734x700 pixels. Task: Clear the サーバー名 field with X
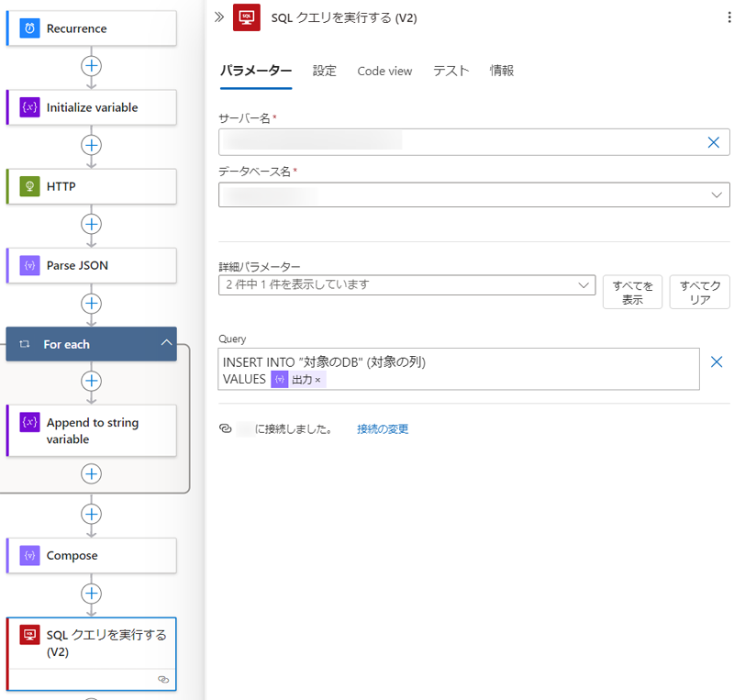click(714, 142)
